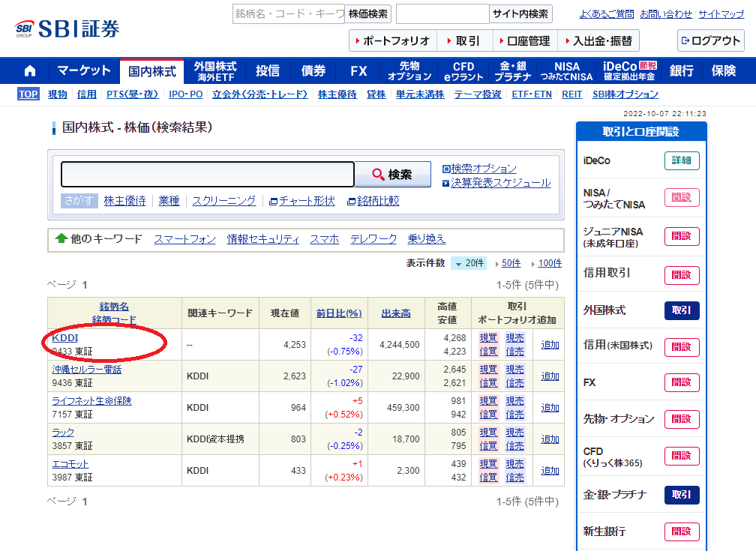Image resolution: width=756 pixels, height=551 pixels.
Task: Open the KDDI stock detail link
Action: coord(64,337)
